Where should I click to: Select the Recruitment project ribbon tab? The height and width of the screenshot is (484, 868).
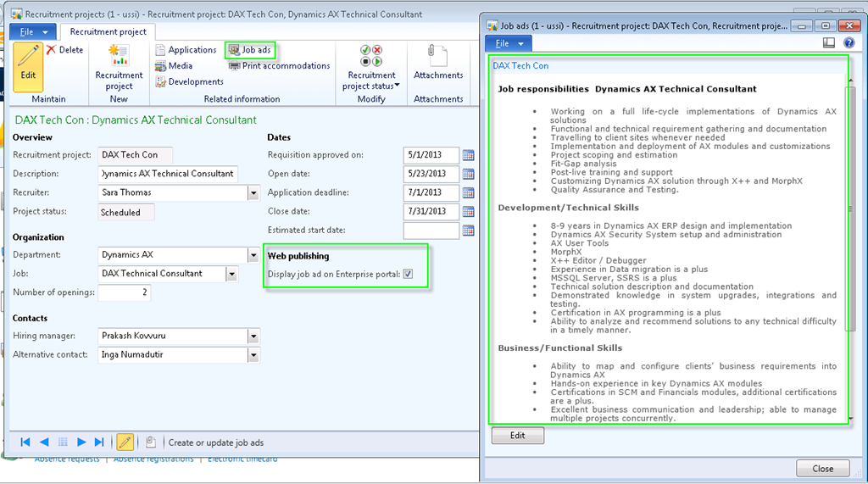click(x=107, y=31)
